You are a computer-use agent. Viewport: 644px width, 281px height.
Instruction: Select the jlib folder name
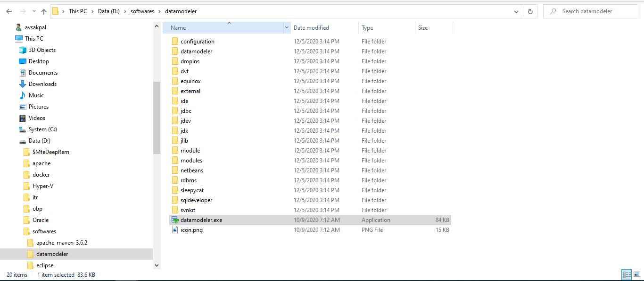pyautogui.click(x=184, y=141)
